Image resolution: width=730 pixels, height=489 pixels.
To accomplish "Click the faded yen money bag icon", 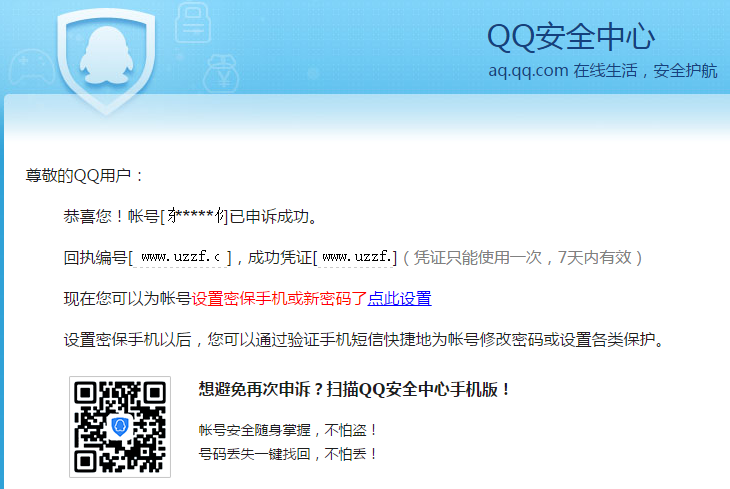I will (x=222, y=74).
